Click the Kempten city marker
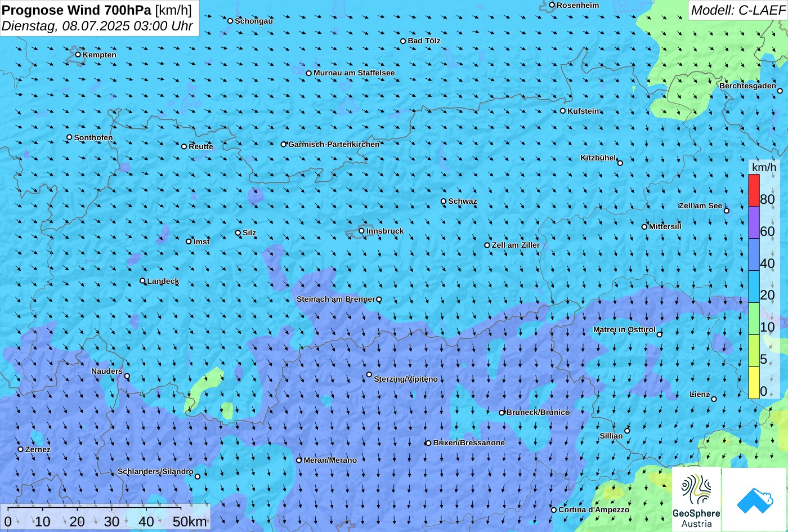 coord(78,55)
